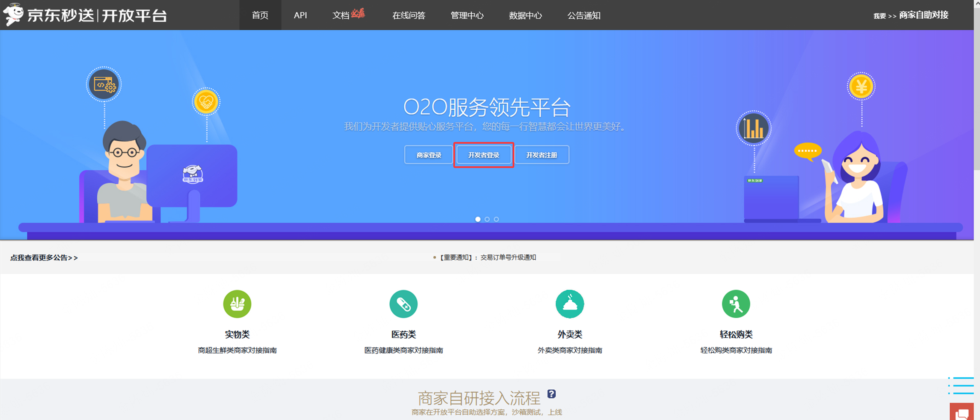
Task: Open the 管理中心 menu item
Action: 467,15
